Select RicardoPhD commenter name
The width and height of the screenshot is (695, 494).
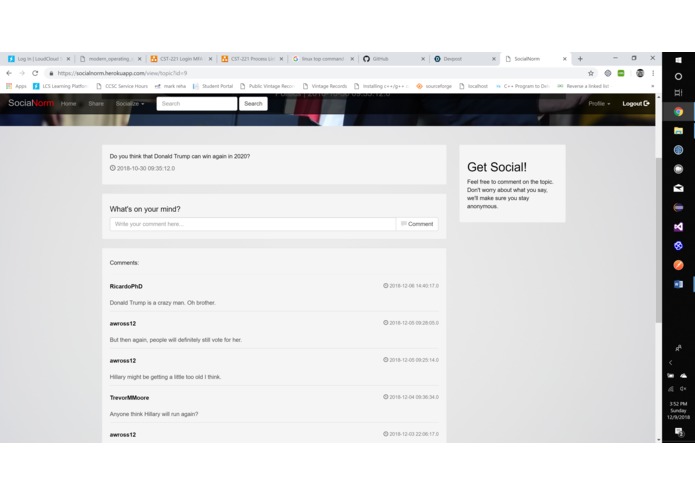126,286
